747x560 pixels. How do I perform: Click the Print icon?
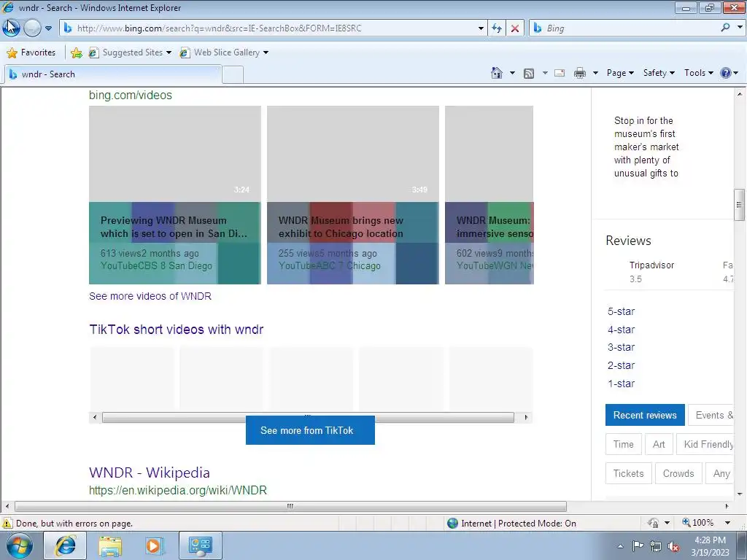click(580, 73)
